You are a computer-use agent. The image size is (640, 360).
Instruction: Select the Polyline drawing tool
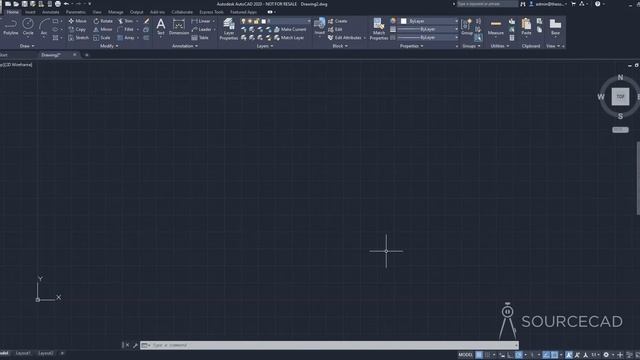11,27
